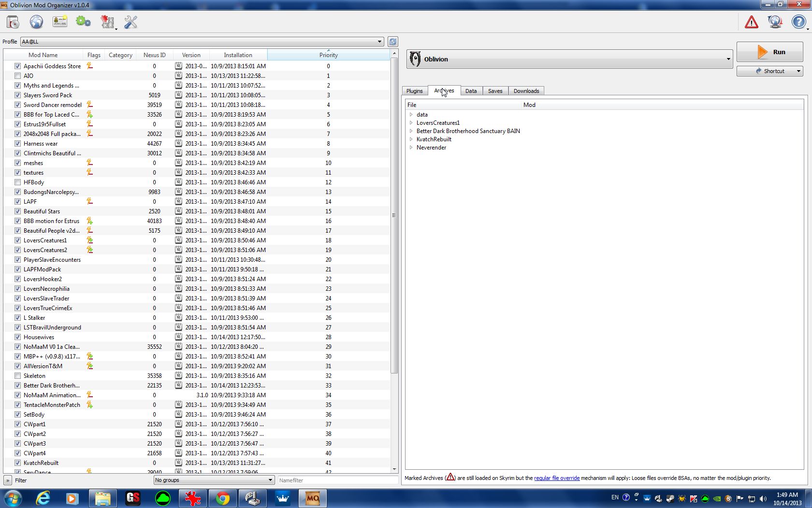Switch to the Plugins tab

click(x=414, y=91)
